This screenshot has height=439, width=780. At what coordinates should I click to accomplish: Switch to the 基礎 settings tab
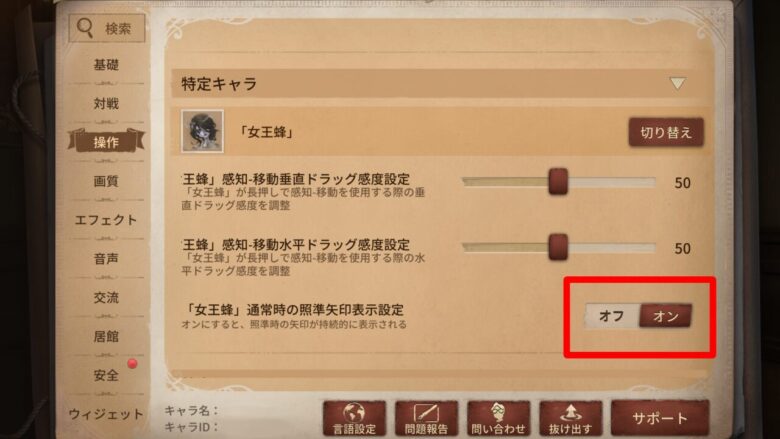106,65
